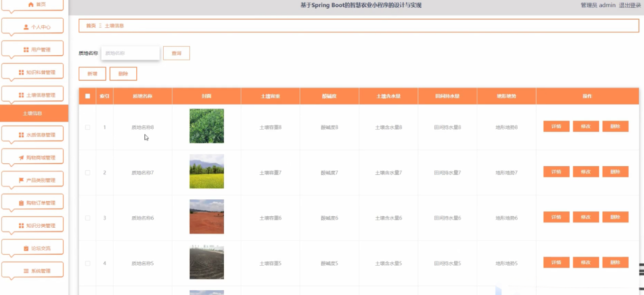The width and height of the screenshot is (644, 295).
Task: Click the yellow flower field thumbnail in row 2
Action: [x=207, y=172]
